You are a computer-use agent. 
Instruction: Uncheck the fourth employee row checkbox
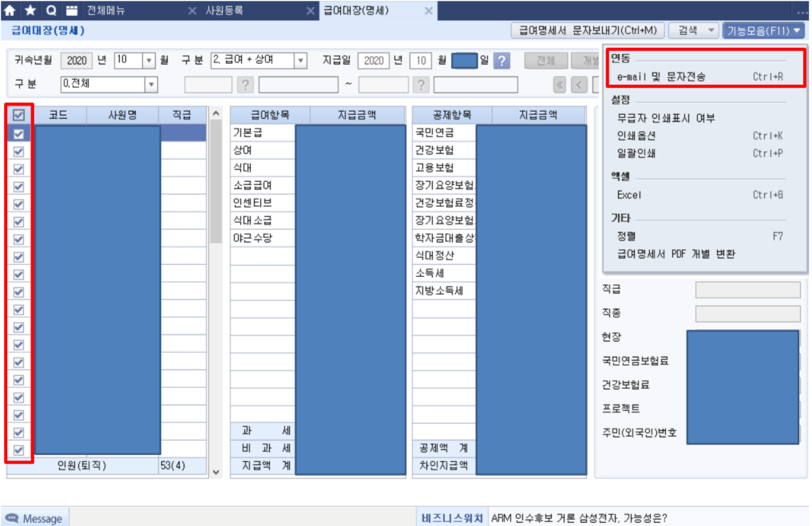pyautogui.click(x=18, y=187)
